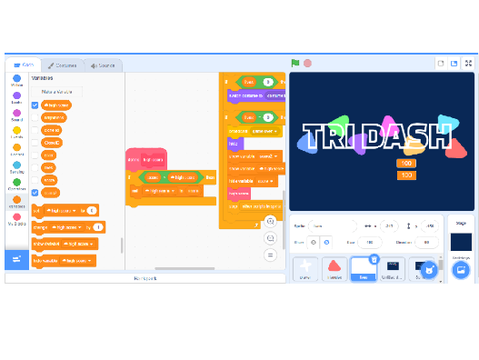Check the fifth variable's checkbox
This screenshot has width=479, height=360.
pyautogui.click(x=35, y=155)
